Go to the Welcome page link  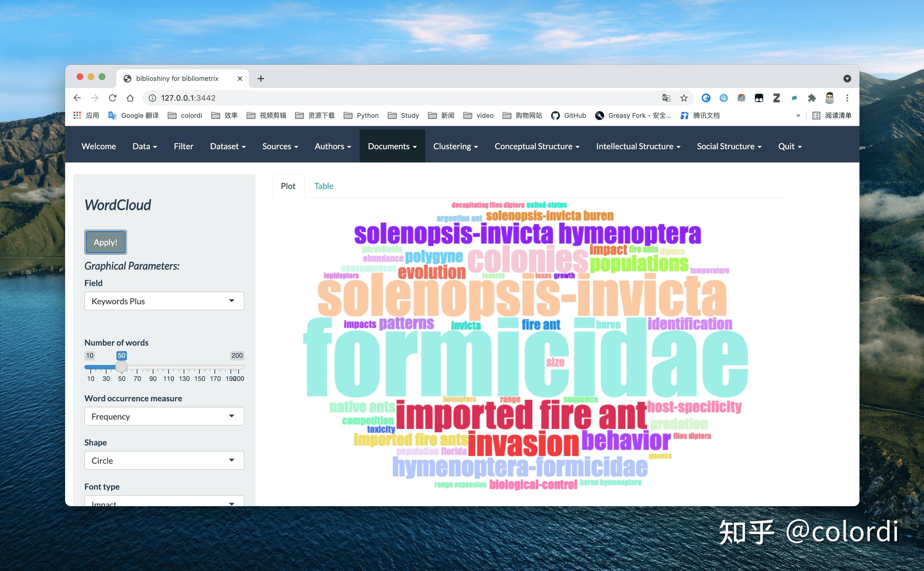click(98, 146)
